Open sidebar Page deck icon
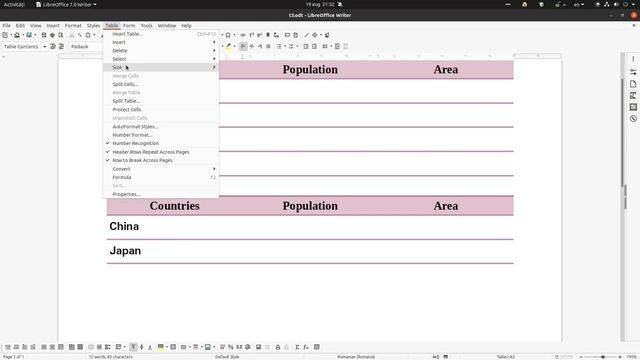This screenshot has height=360, width=640. (x=633, y=84)
